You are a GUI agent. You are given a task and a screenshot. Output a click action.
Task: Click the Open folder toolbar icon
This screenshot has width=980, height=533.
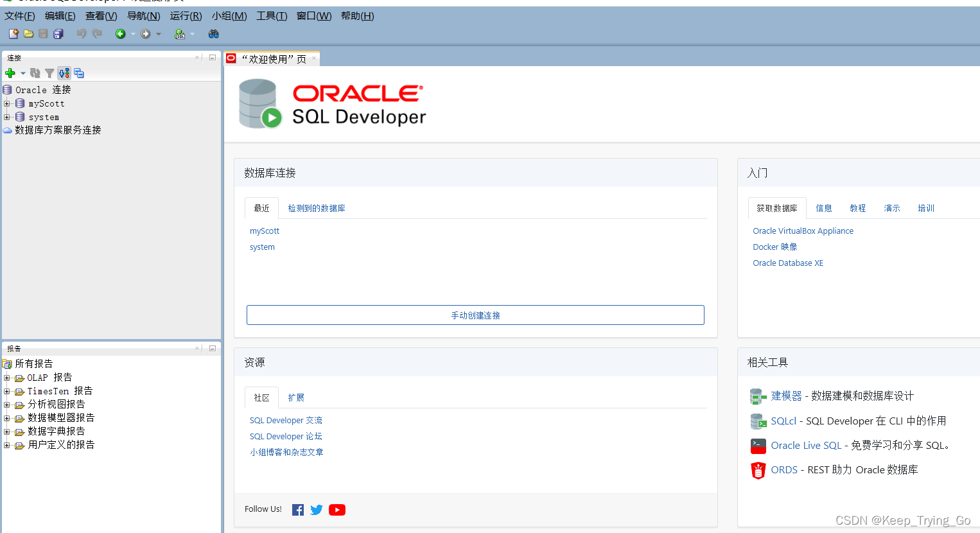click(x=28, y=33)
